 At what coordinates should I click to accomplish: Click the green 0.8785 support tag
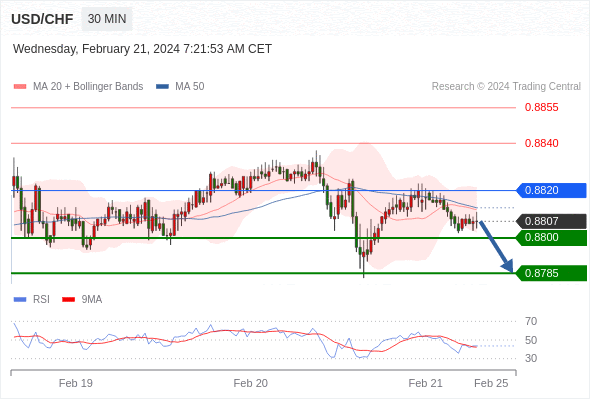coord(551,273)
